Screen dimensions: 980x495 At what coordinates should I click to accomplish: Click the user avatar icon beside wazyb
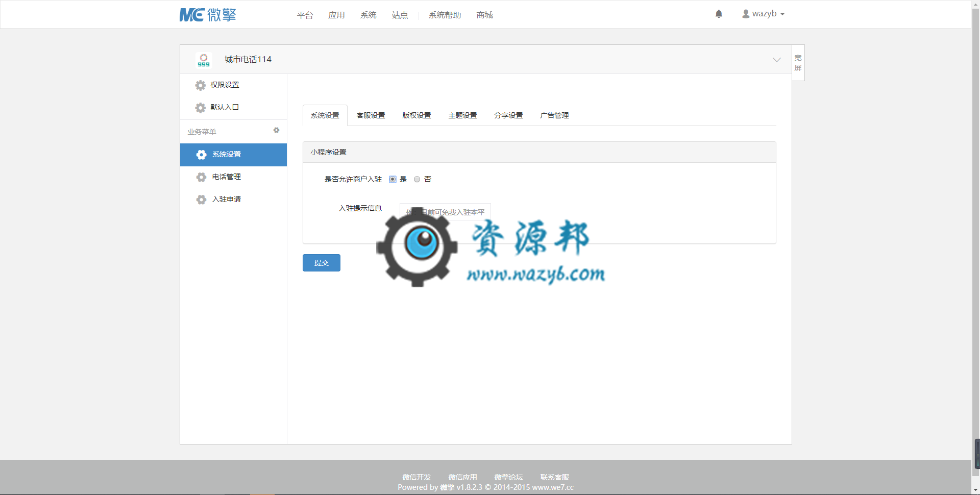tap(746, 14)
